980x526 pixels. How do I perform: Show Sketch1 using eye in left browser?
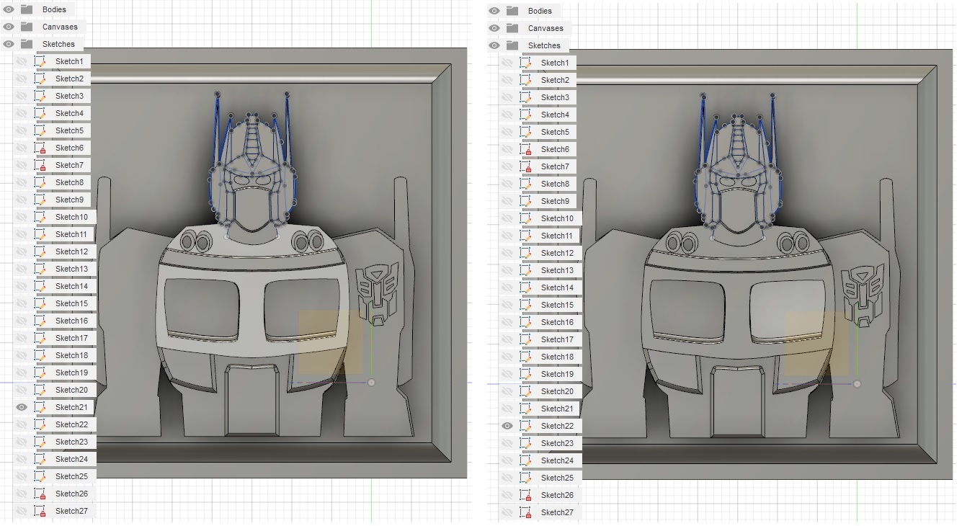[x=22, y=61]
